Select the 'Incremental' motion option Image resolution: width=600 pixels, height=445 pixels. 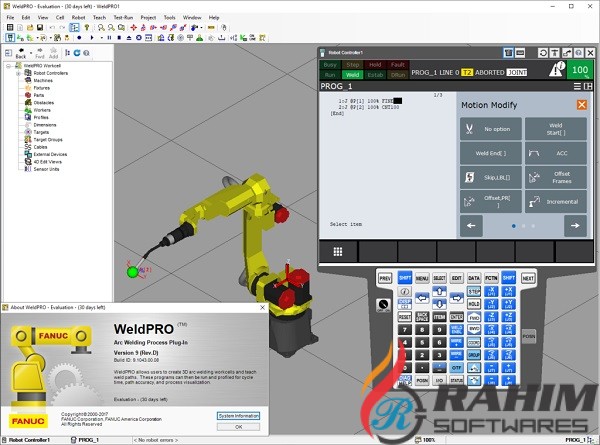(556, 202)
